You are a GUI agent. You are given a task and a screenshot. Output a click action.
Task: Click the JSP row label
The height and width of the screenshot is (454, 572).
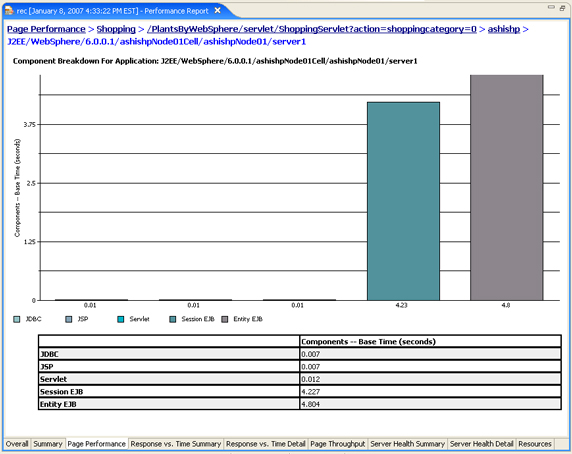click(47, 366)
